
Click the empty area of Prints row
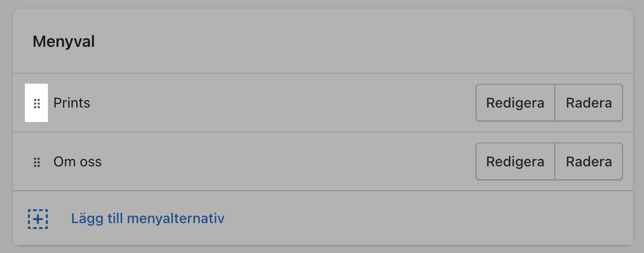point(279,103)
